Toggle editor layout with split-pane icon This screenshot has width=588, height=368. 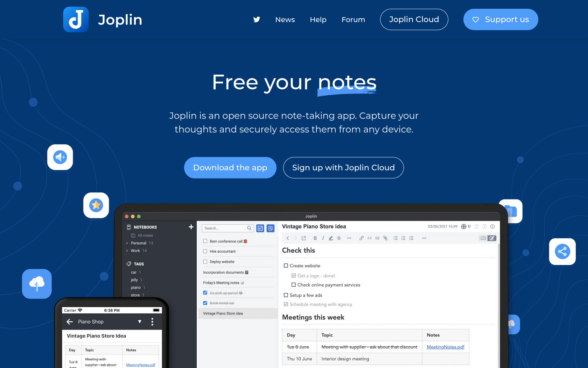click(484, 226)
